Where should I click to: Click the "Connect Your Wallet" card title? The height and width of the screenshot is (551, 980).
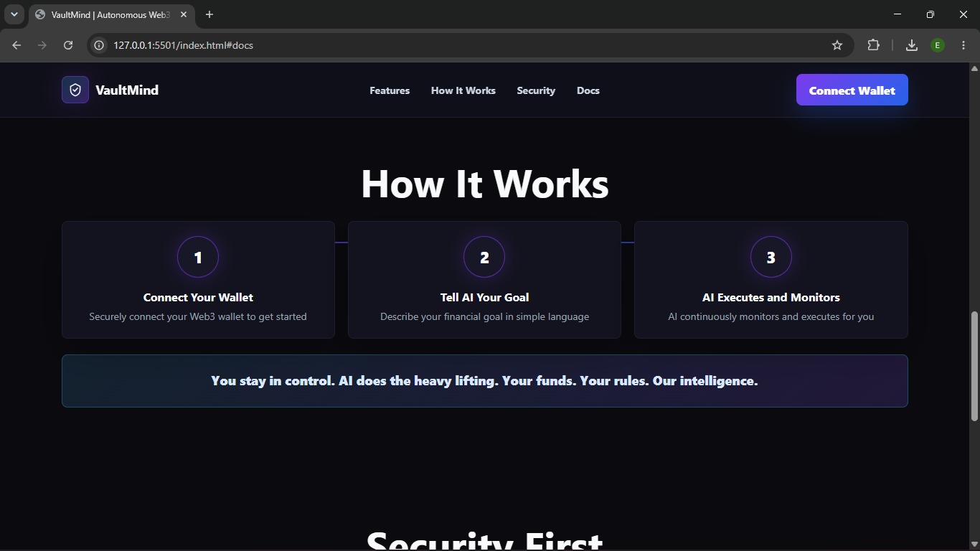pyautogui.click(x=198, y=297)
